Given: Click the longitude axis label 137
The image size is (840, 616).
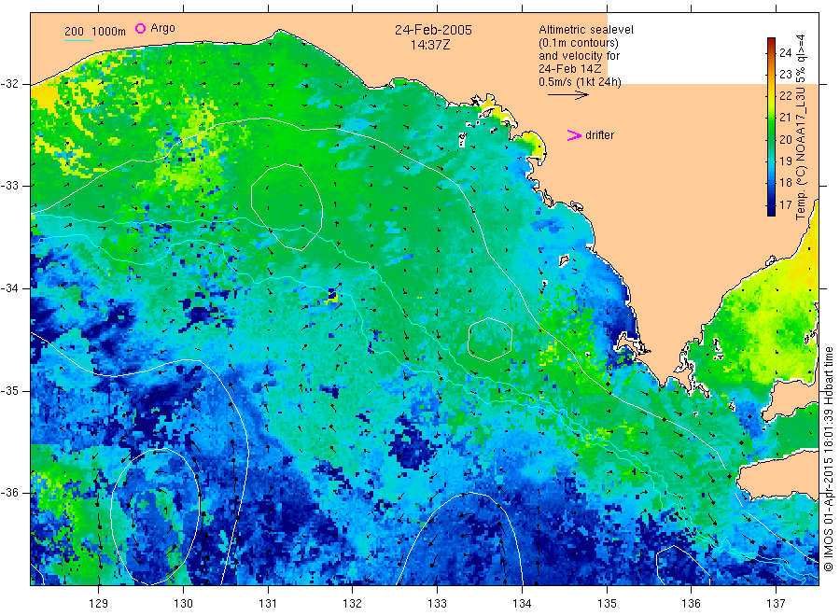Looking at the screenshot, I should 776,604.
